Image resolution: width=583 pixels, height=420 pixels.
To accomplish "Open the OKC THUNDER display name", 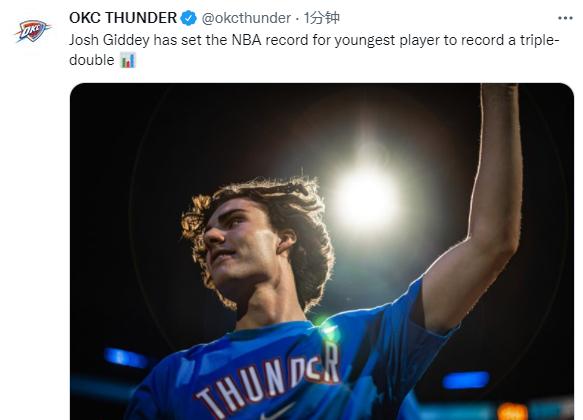I will pyautogui.click(x=123, y=18).
